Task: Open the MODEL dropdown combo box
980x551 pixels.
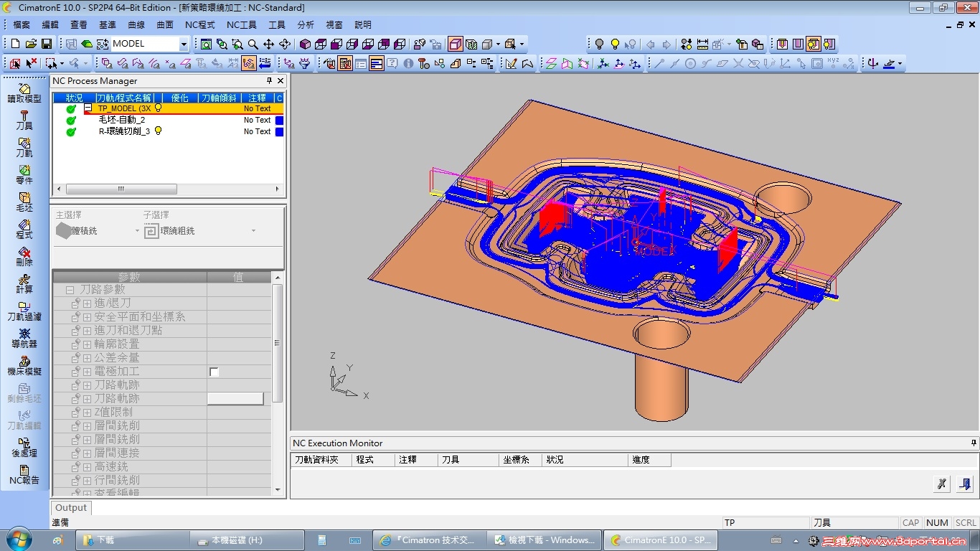Action: point(183,44)
